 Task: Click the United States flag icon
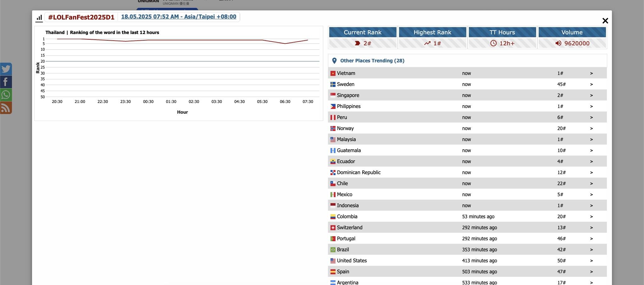pos(333,261)
